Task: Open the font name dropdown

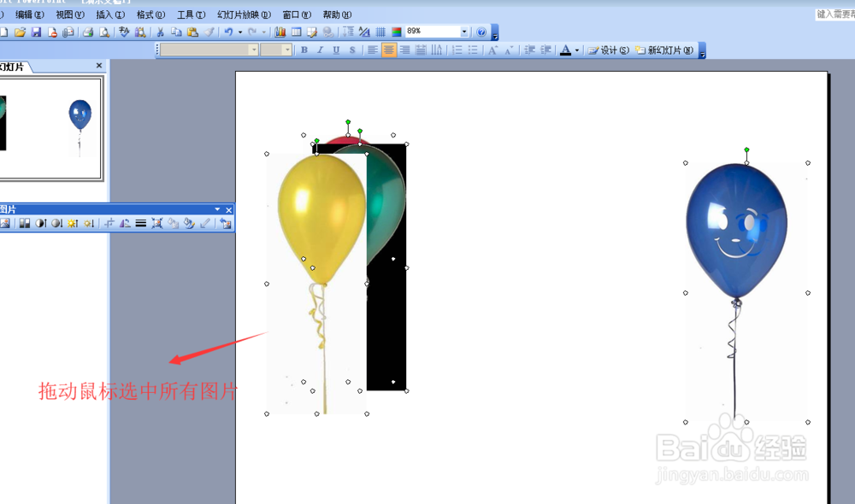Action: 254,50
